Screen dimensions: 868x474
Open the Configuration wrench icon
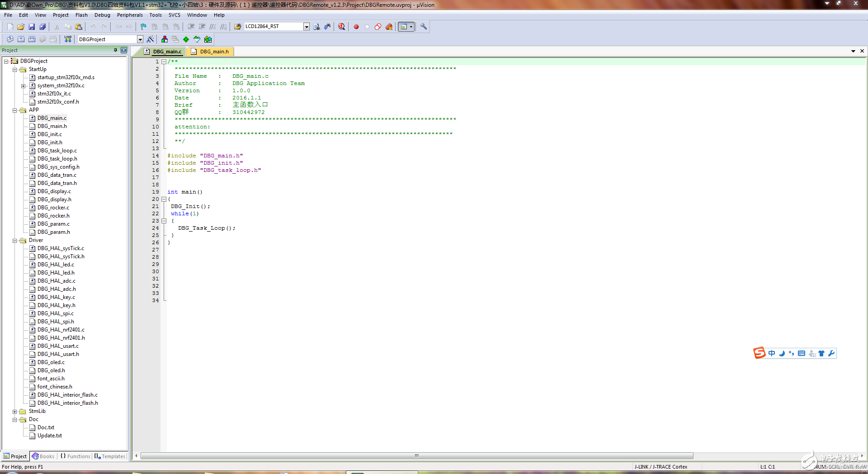pos(424,27)
